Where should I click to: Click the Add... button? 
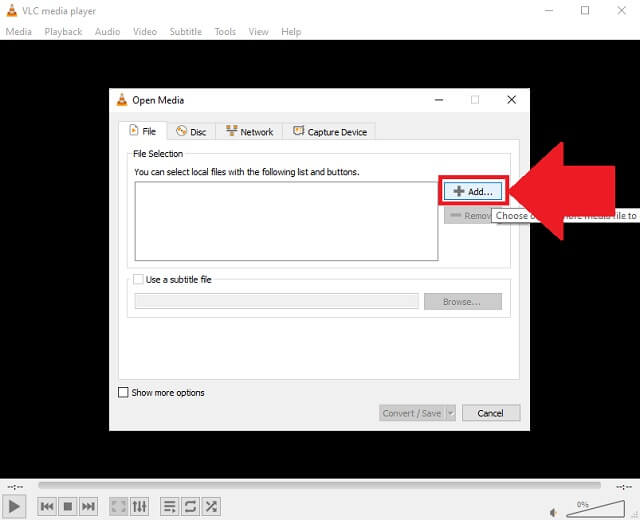(x=473, y=191)
